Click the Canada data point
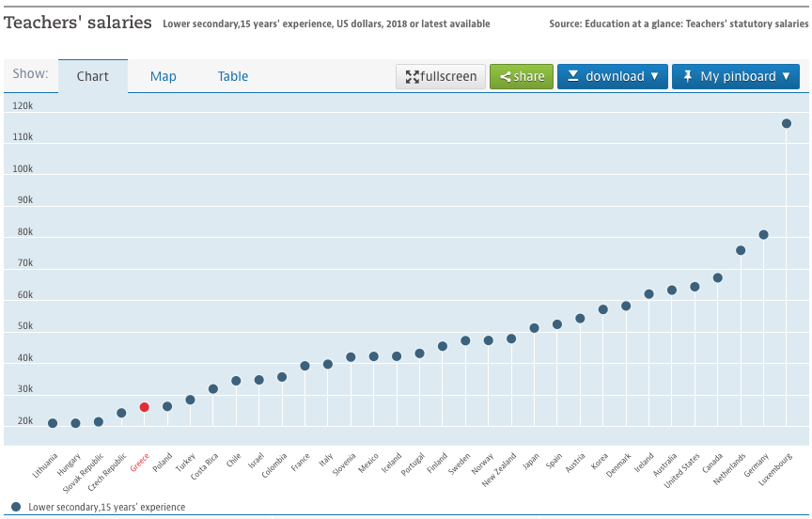The image size is (812, 519). tap(718, 278)
